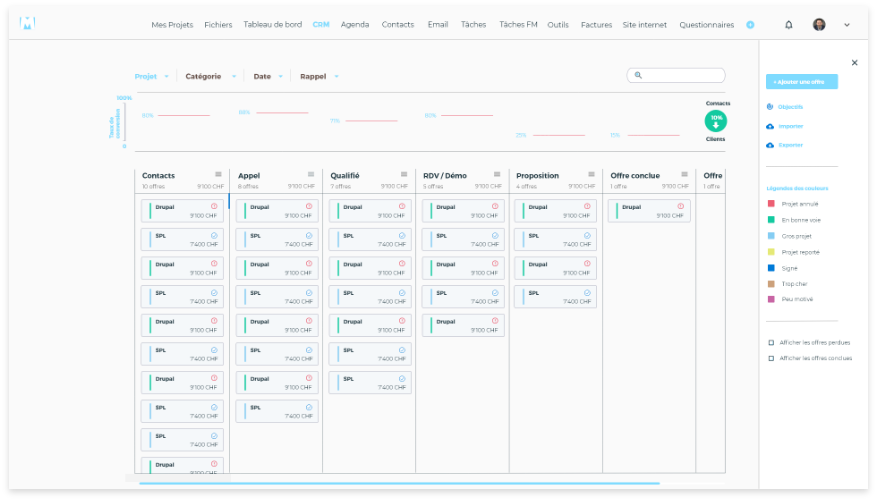
Task: Go to Mes Projets
Action: (x=172, y=25)
